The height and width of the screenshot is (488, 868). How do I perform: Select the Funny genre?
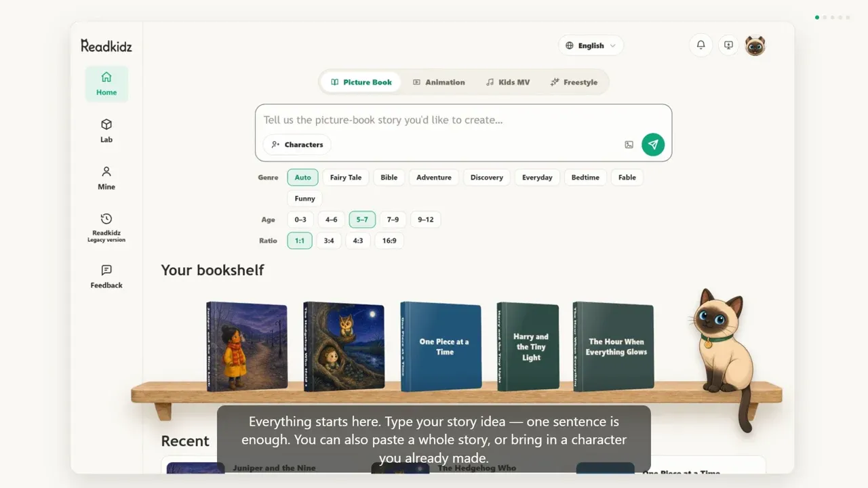[305, 199]
